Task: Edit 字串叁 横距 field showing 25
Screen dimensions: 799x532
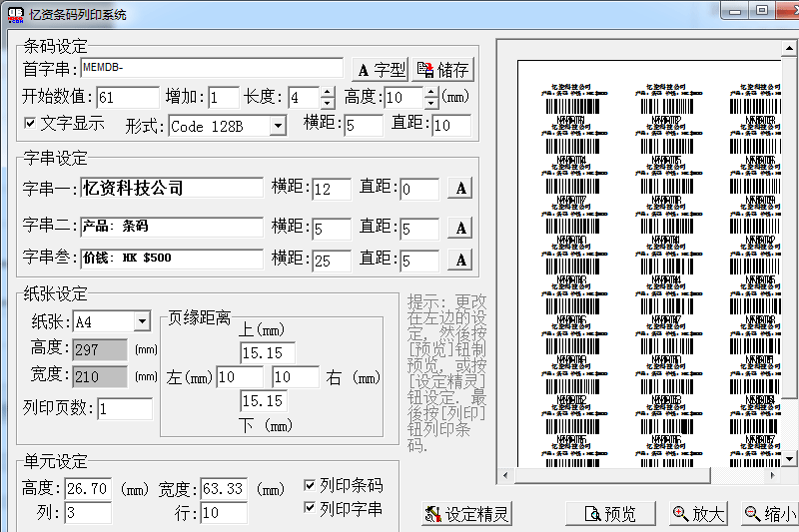Action: point(332,262)
